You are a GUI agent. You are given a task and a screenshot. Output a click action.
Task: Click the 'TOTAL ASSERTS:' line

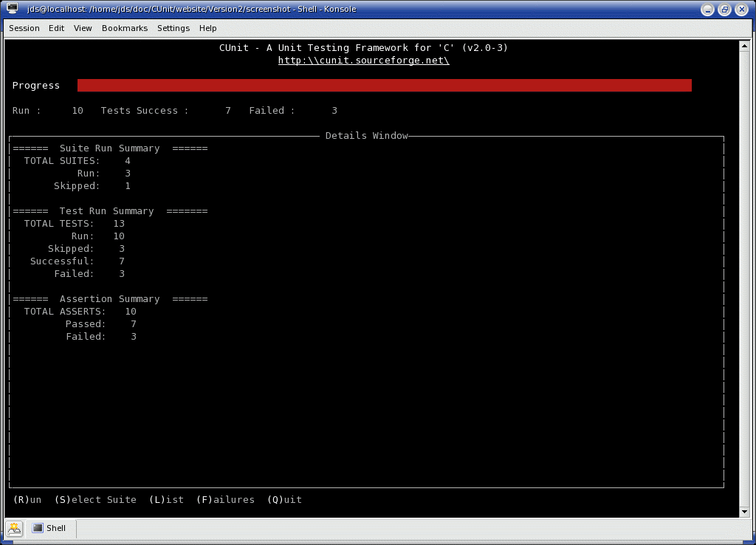pos(80,311)
